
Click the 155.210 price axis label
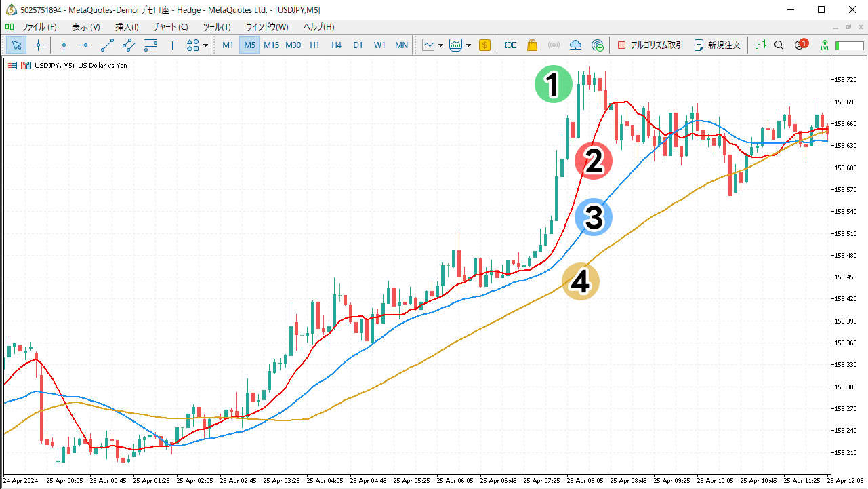point(846,452)
